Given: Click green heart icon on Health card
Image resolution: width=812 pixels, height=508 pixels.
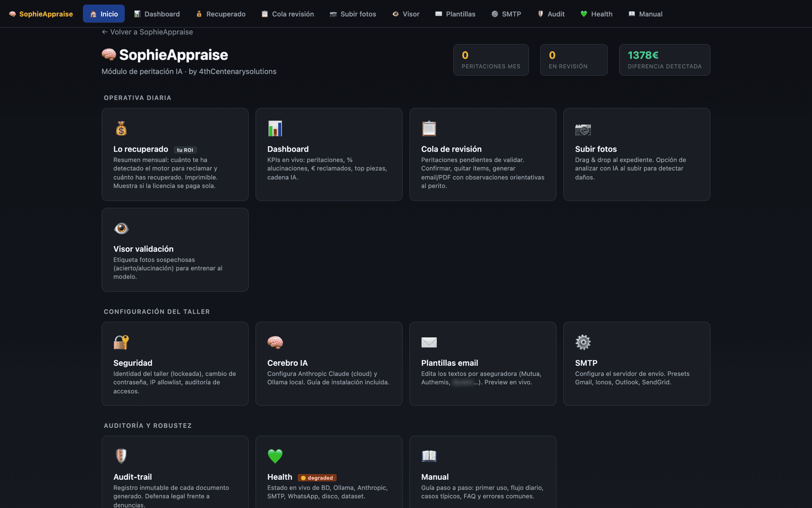Looking at the screenshot, I should tap(275, 456).
